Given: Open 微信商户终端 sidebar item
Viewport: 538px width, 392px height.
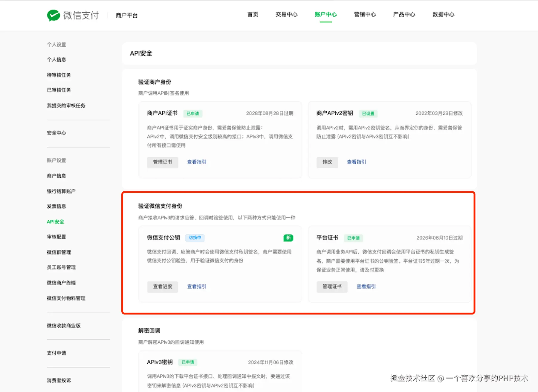Looking at the screenshot, I should [61, 283].
